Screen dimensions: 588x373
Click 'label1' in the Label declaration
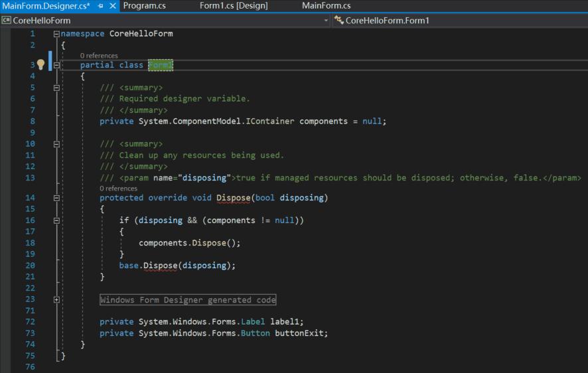pos(285,322)
